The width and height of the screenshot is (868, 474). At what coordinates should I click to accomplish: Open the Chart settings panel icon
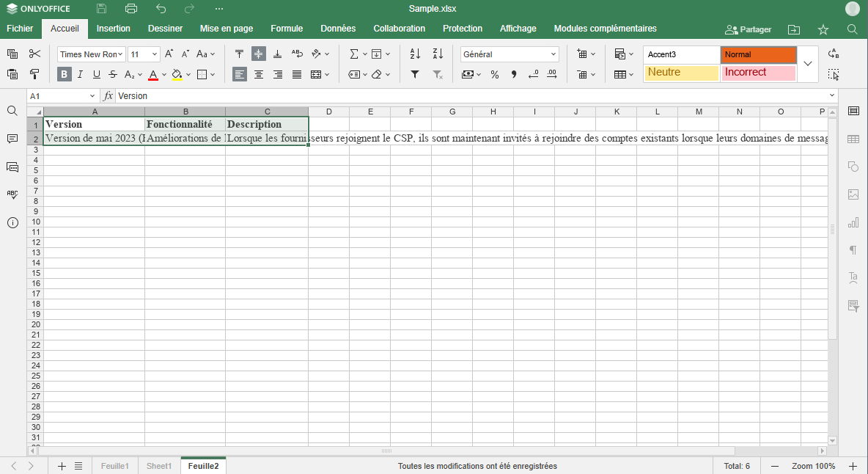point(853,222)
